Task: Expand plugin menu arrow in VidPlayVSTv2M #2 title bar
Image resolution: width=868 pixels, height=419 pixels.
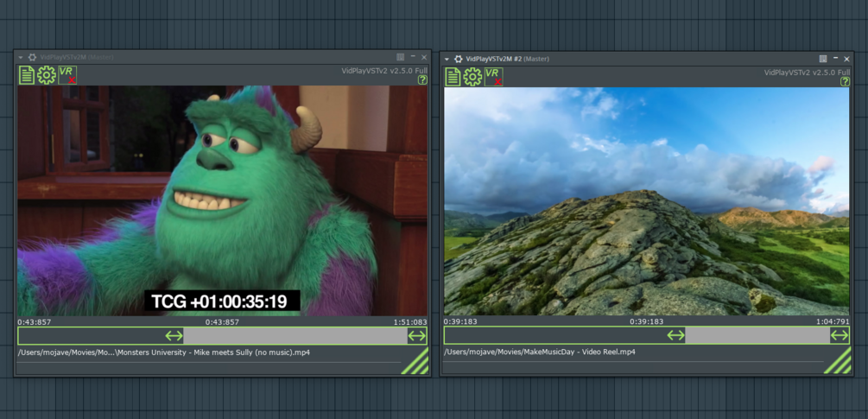Action: click(447, 59)
